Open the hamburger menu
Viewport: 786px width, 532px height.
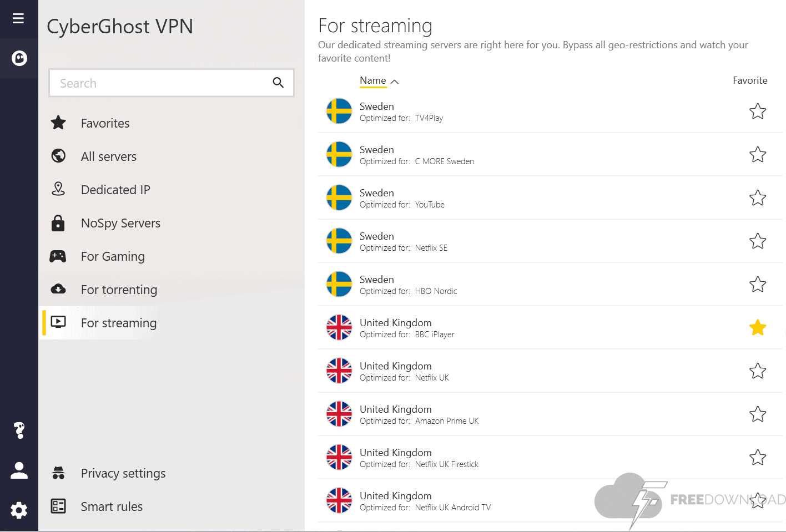click(x=18, y=18)
